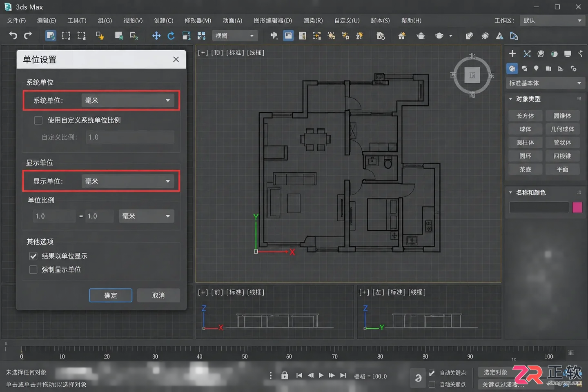
Task: Confirm with the 确定 button
Action: pyautogui.click(x=111, y=295)
